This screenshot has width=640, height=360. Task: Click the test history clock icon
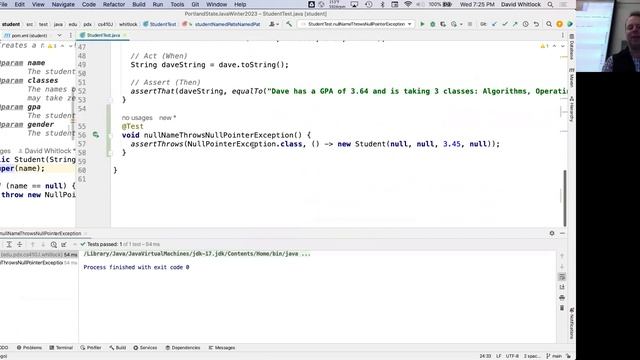click(x=53, y=244)
